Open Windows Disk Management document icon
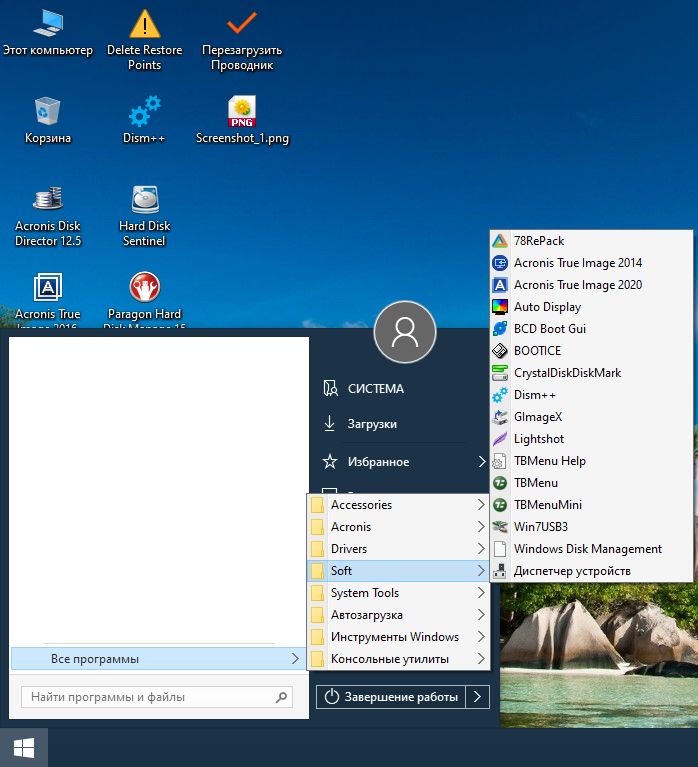The image size is (698, 767). pyautogui.click(x=499, y=549)
